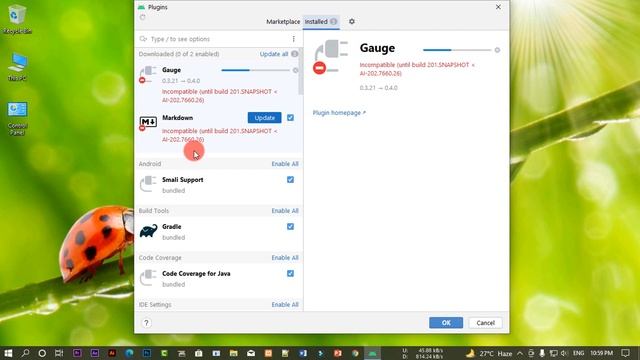Switch to the Marketplace tab
This screenshot has width=640, height=360.
click(283, 22)
